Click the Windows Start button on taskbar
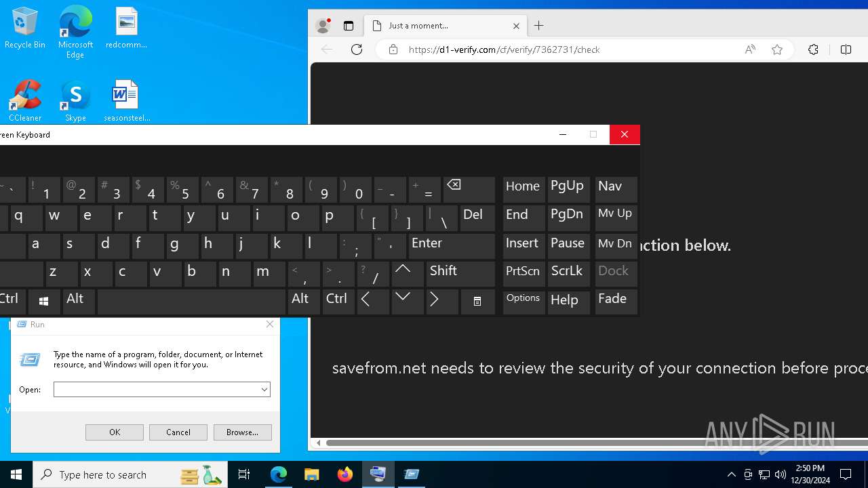The width and height of the screenshot is (868, 488). (16, 474)
